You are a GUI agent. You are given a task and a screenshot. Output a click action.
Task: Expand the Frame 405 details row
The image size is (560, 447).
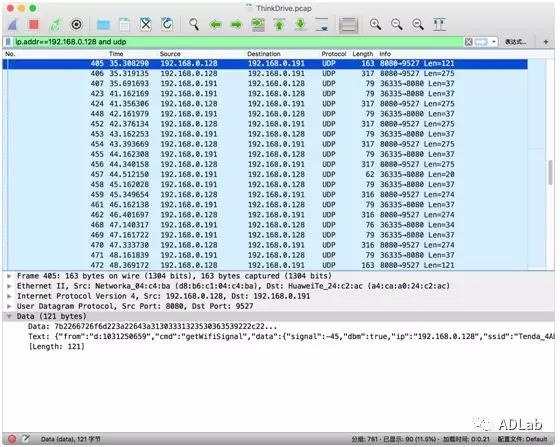click(9, 276)
